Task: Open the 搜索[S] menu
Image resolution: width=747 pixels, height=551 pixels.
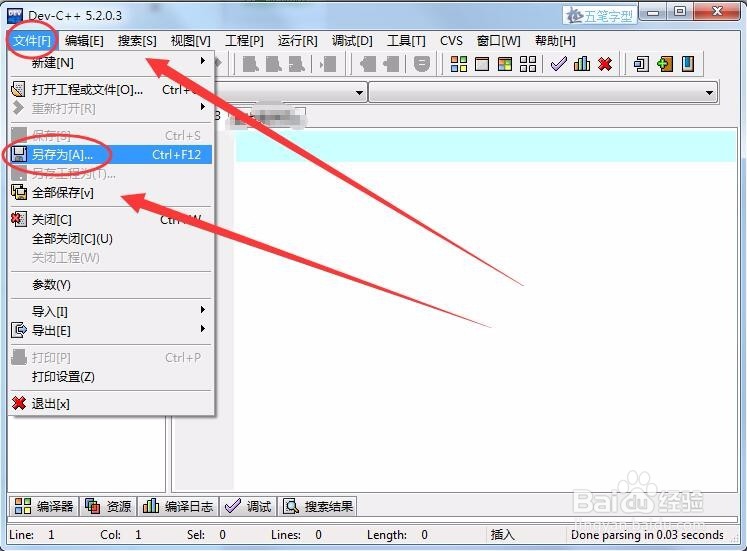Action: click(x=137, y=41)
